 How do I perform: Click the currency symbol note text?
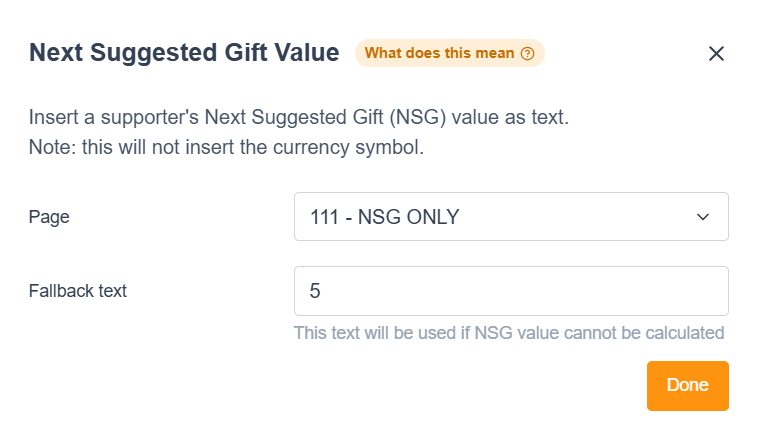coord(228,149)
